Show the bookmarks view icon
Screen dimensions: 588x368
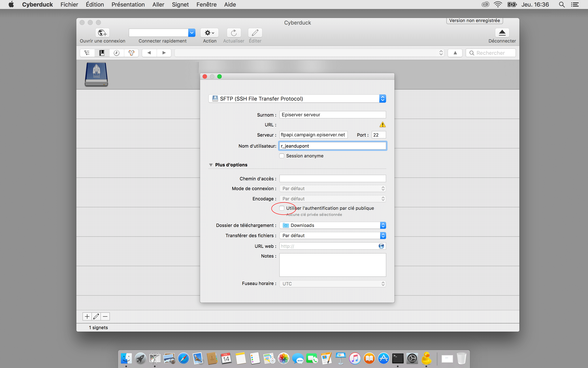click(102, 53)
